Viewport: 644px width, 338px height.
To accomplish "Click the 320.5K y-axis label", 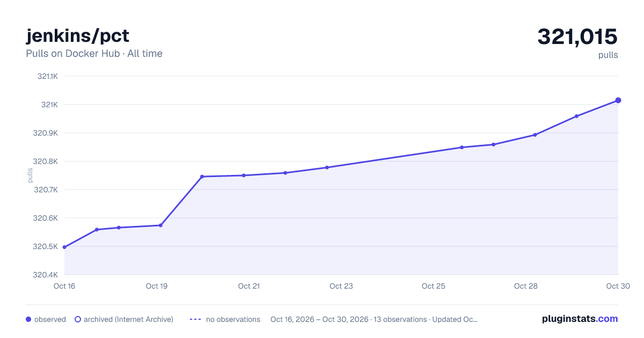I will pos(46,247).
